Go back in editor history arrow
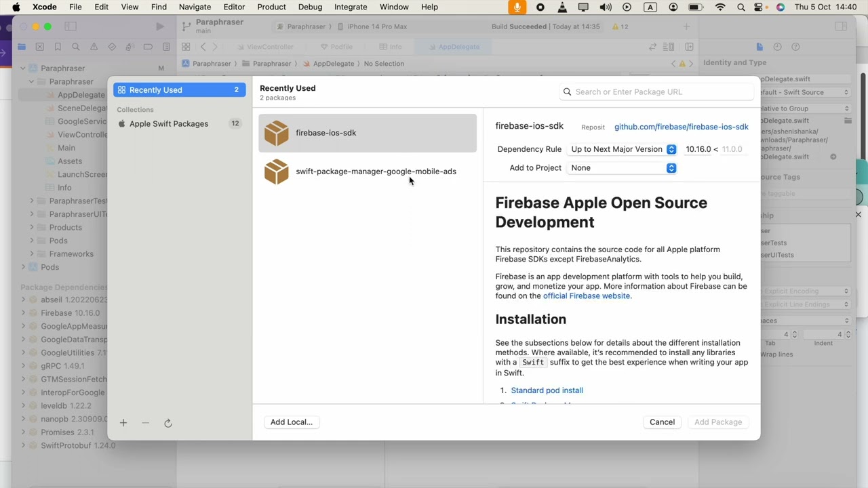Screen dimensions: 868x488 click(x=203, y=47)
